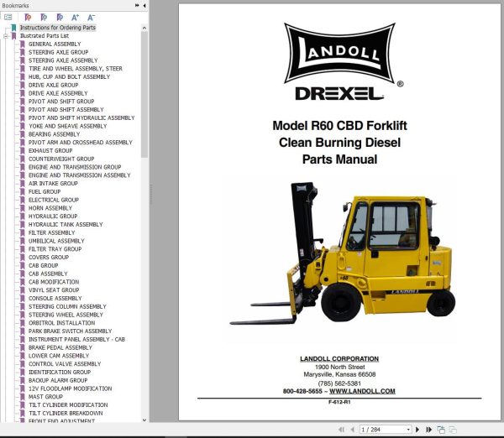
Task: Open CONSOLE ASSEMBLY bookmark
Action: (x=55, y=299)
